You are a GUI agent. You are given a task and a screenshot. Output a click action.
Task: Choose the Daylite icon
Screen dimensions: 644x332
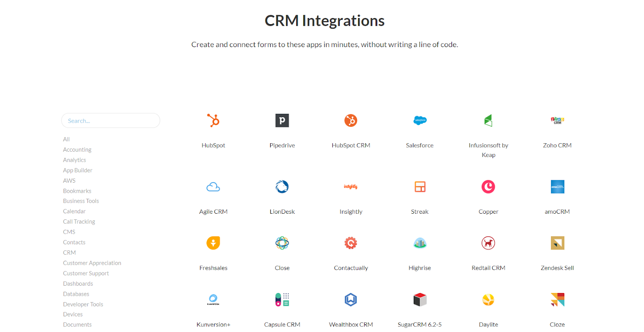[488, 299]
